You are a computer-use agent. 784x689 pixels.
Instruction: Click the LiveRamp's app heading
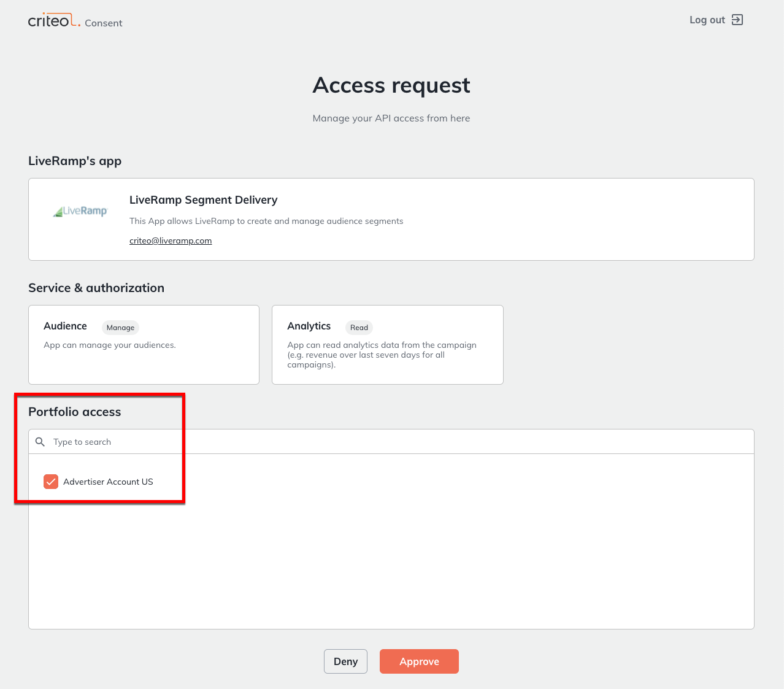click(x=75, y=161)
